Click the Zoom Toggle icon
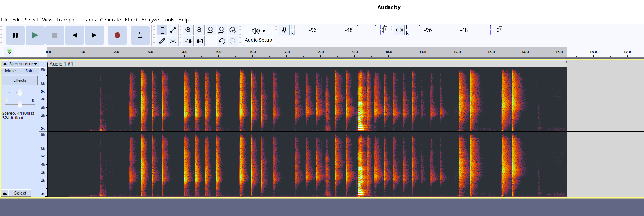 click(233, 30)
